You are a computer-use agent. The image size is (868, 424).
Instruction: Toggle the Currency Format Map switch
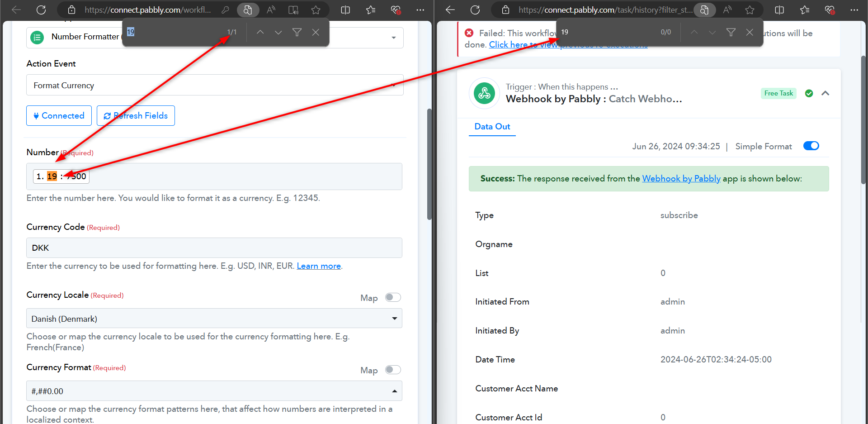[x=393, y=370]
